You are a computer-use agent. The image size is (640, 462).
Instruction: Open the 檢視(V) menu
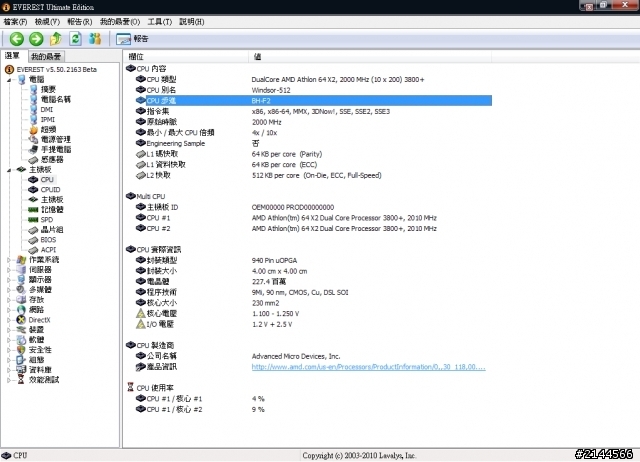point(47,22)
